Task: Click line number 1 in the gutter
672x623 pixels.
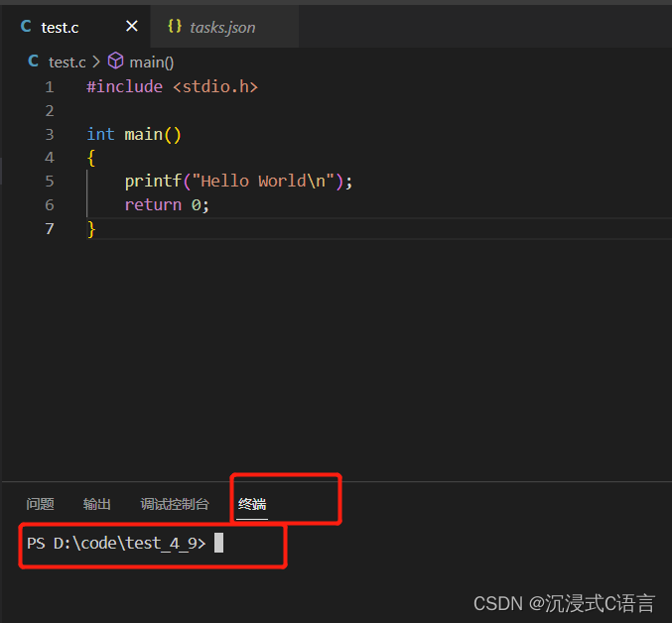Action: pos(50,87)
